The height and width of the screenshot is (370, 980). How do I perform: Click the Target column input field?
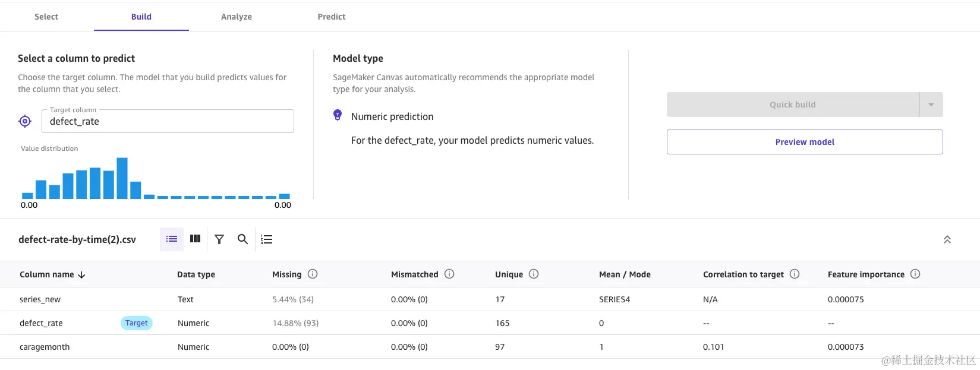(168, 121)
